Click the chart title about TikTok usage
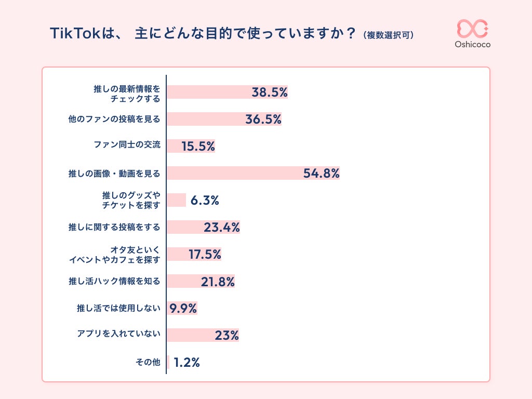Viewport: 532px width, 399px height. [204, 34]
